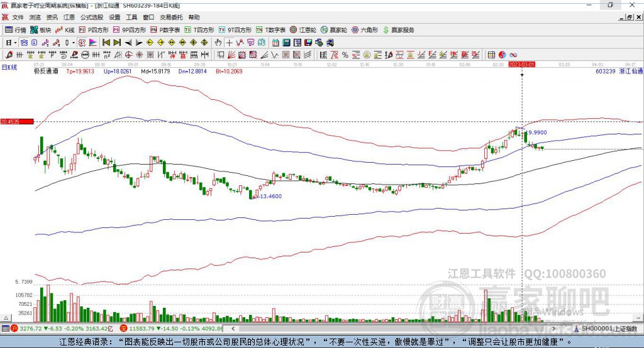Select the Gann fan lines icon
The height and width of the screenshot is (348, 644).
(231, 55)
